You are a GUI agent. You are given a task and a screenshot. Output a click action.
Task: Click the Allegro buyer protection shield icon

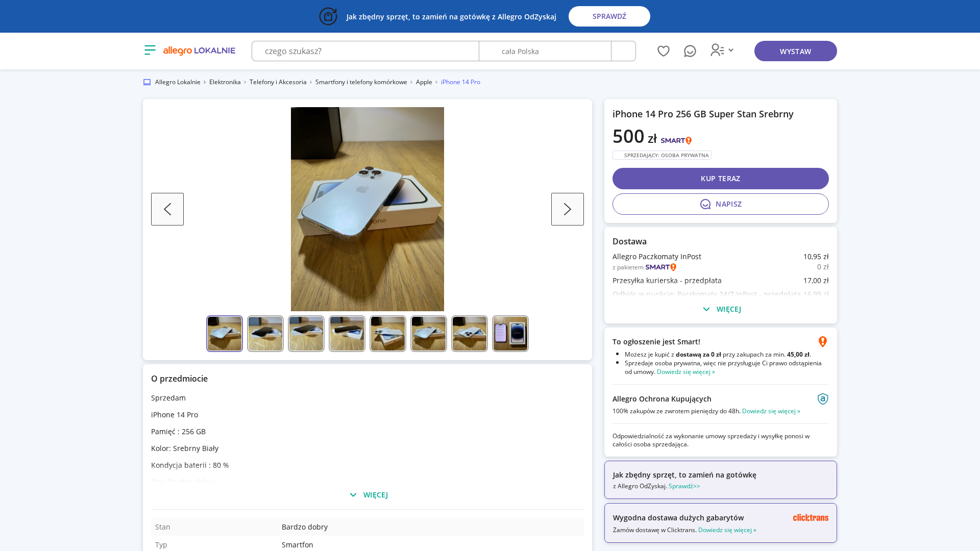[x=823, y=399]
